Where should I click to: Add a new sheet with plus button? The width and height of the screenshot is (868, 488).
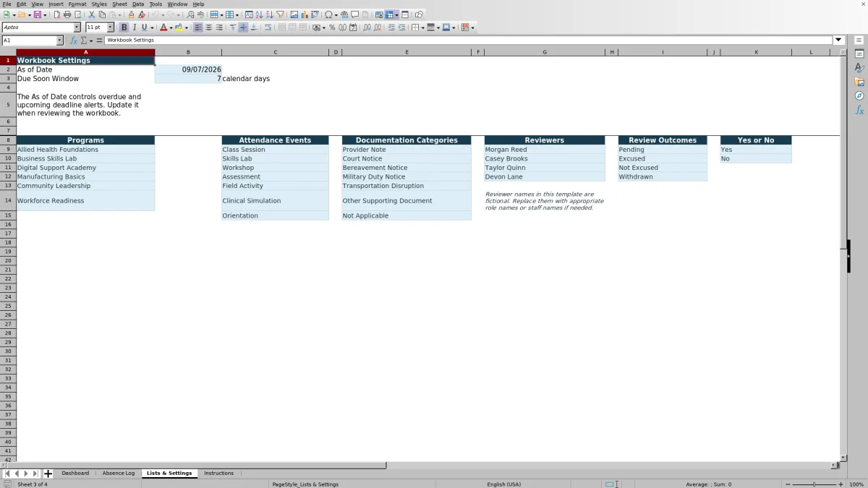coord(48,474)
